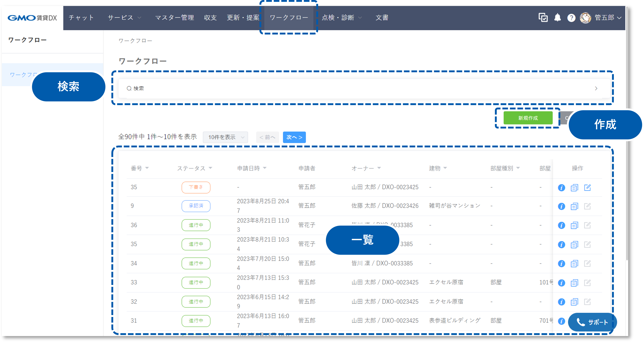The height and width of the screenshot is (342, 644).
Task: Switch to the マスター管理 menu item
Action: [175, 17]
